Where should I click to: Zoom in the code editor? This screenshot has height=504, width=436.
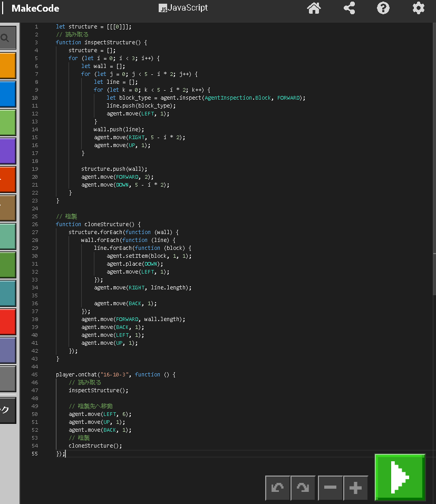[355, 488]
